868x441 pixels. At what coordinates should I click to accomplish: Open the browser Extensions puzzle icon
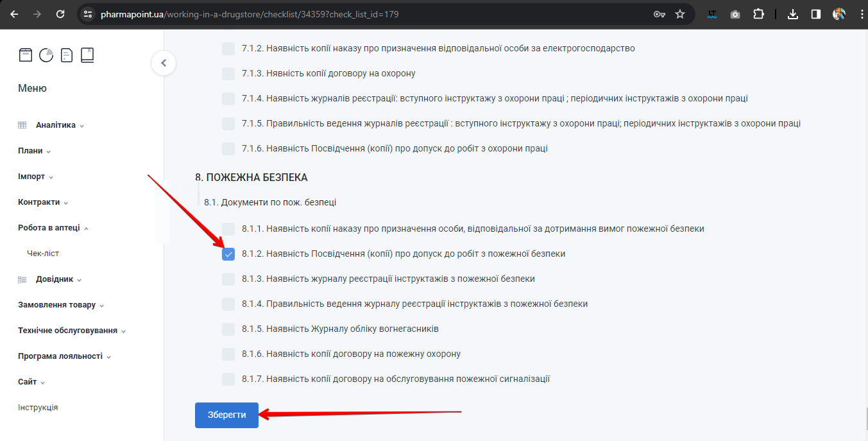758,14
